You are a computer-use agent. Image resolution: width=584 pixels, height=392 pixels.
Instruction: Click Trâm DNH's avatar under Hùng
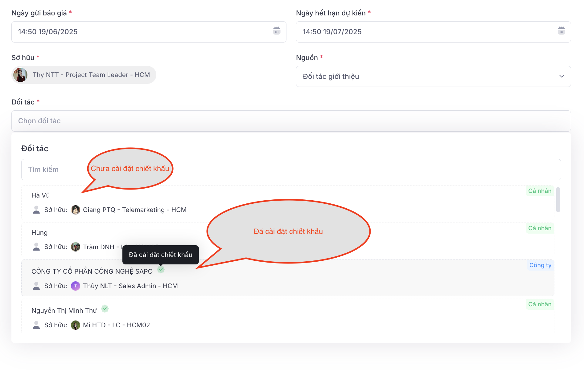pyautogui.click(x=76, y=247)
